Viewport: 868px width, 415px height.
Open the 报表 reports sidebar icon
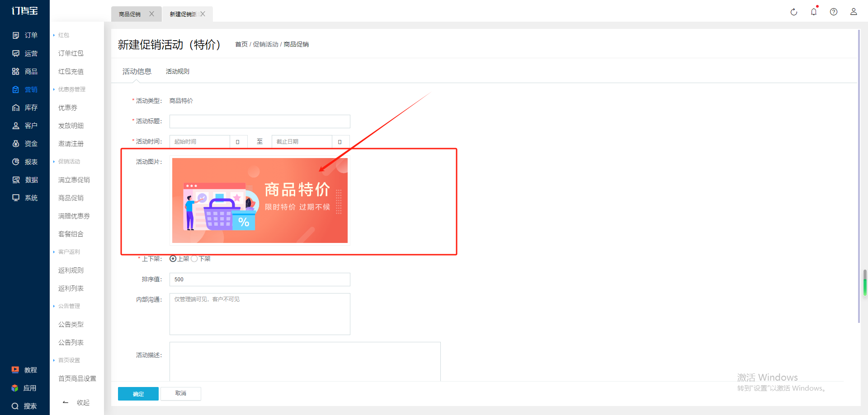[x=16, y=162]
